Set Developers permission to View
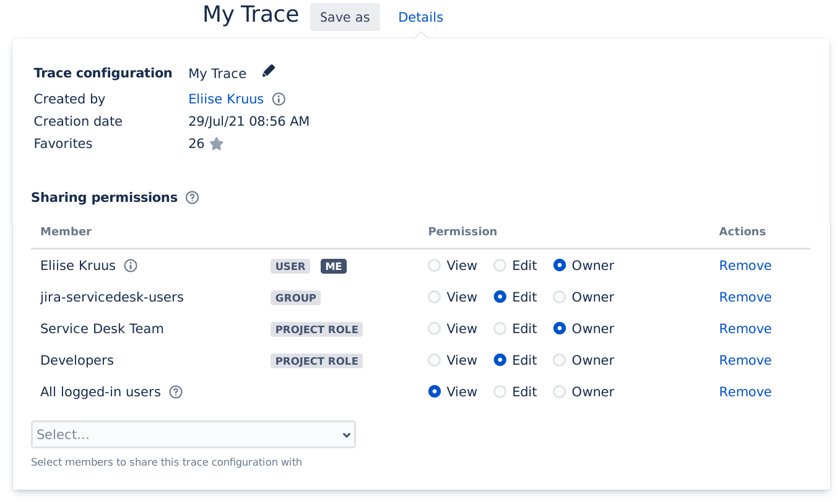Viewport: 837px width, 504px height. [435, 360]
